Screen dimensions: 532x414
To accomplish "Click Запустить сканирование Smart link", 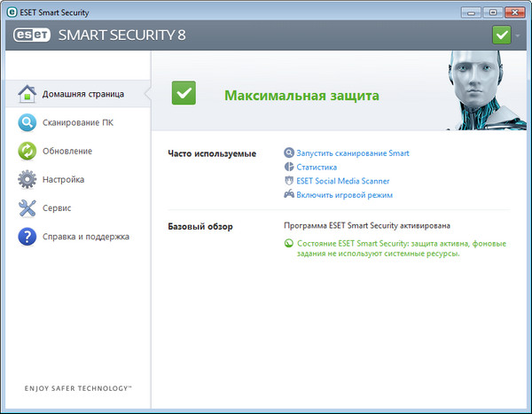I will 353,153.
